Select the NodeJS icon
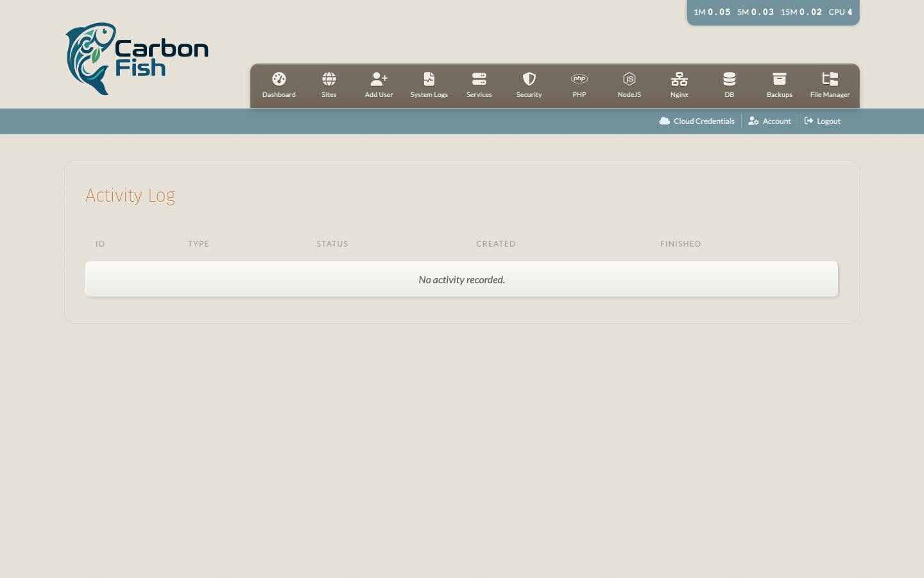Image resolution: width=924 pixels, height=578 pixels. [x=629, y=79]
